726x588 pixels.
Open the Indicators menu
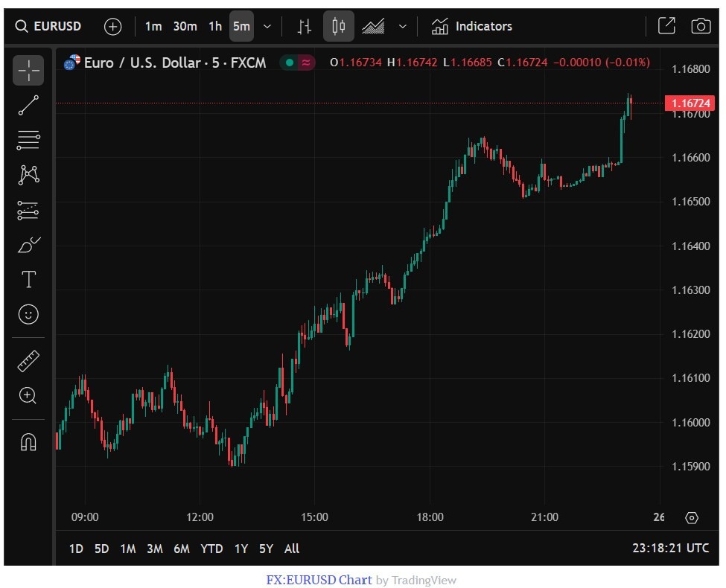(472, 26)
